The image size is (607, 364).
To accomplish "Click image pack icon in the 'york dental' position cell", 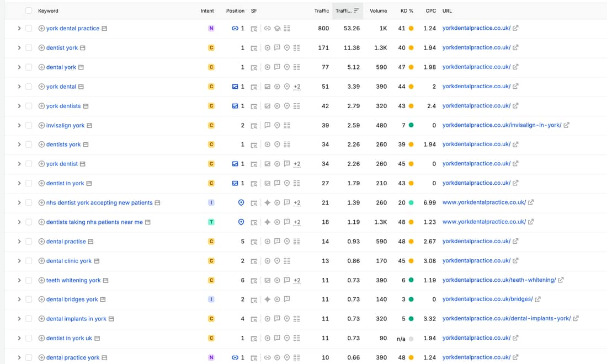I will (x=235, y=87).
